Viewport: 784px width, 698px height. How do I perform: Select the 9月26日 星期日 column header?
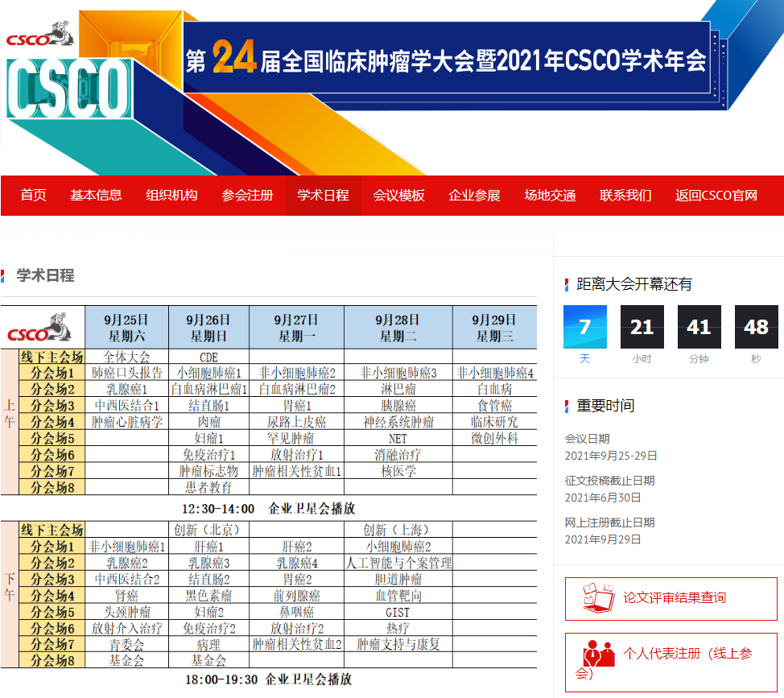[208, 328]
